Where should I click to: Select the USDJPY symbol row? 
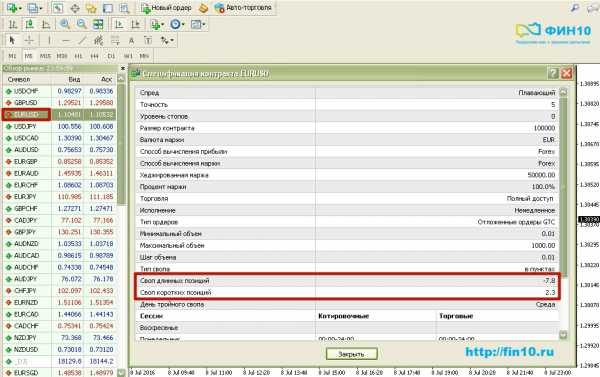(x=59, y=126)
